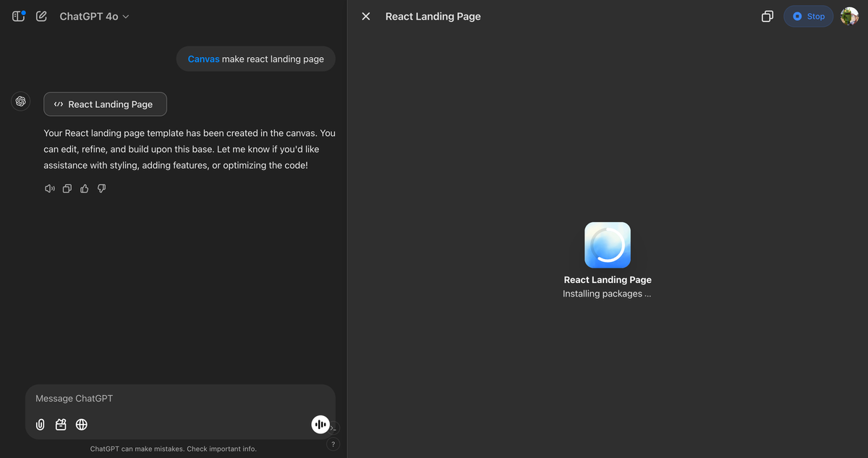Expand the ChatGPT 4o model dropdown

tap(94, 16)
